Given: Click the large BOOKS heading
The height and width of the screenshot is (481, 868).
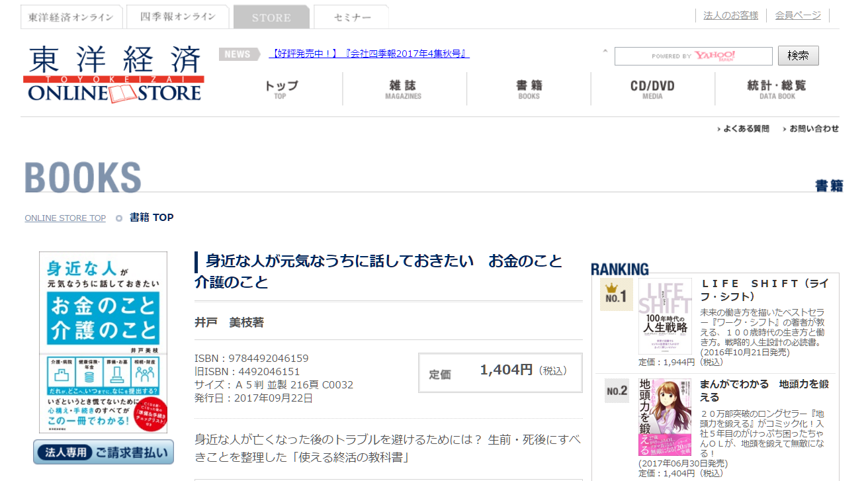Looking at the screenshot, I should click(x=83, y=177).
